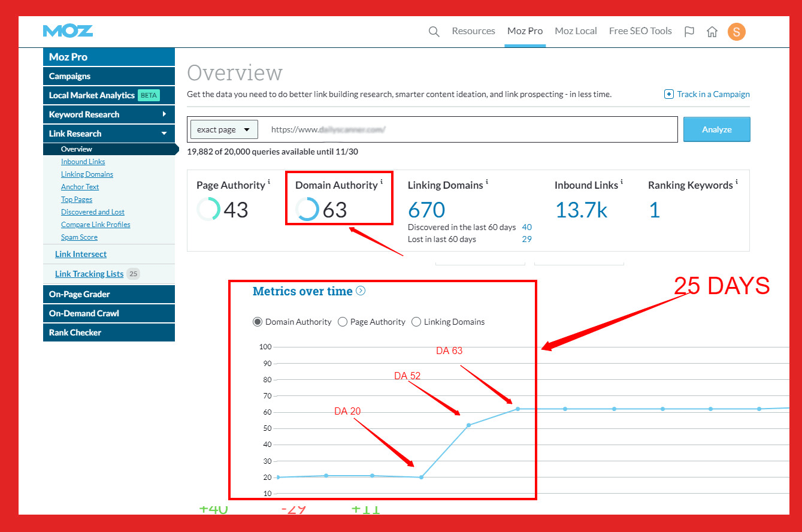Click the chart point at DA 52

(x=468, y=425)
